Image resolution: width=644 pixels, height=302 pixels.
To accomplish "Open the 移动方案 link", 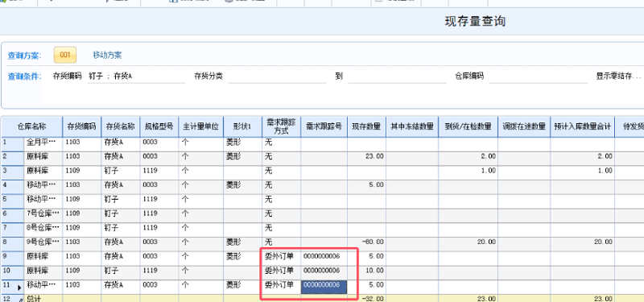I will coord(107,56).
